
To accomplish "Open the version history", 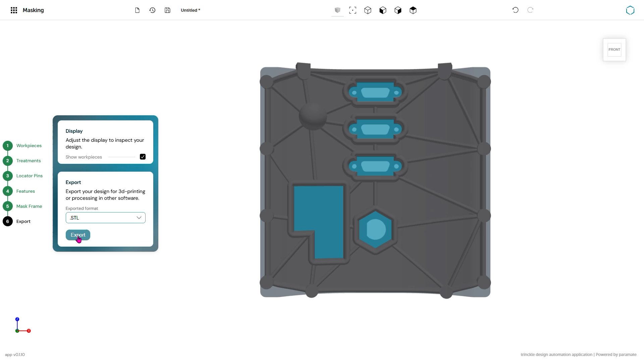I will point(152,10).
